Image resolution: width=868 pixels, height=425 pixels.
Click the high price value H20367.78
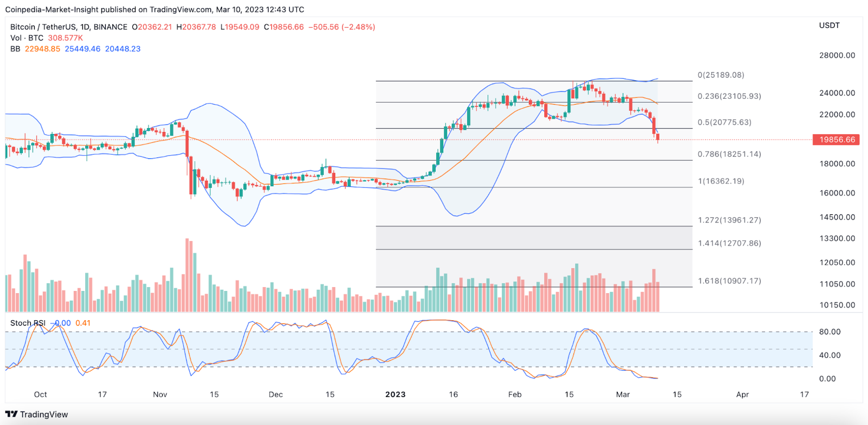[x=196, y=27]
